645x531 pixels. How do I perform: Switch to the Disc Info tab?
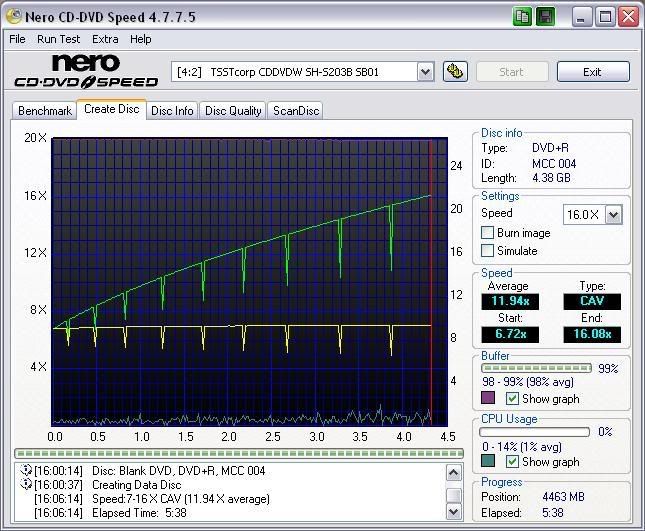click(172, 111)
